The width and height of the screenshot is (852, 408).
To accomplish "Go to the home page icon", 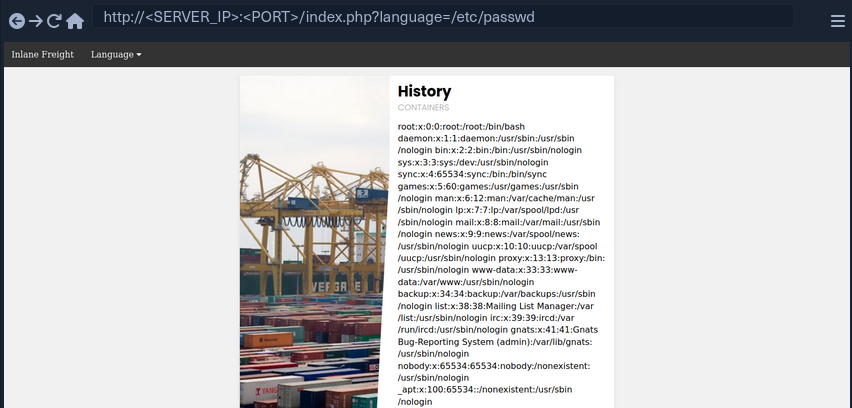I will [75, 20].
